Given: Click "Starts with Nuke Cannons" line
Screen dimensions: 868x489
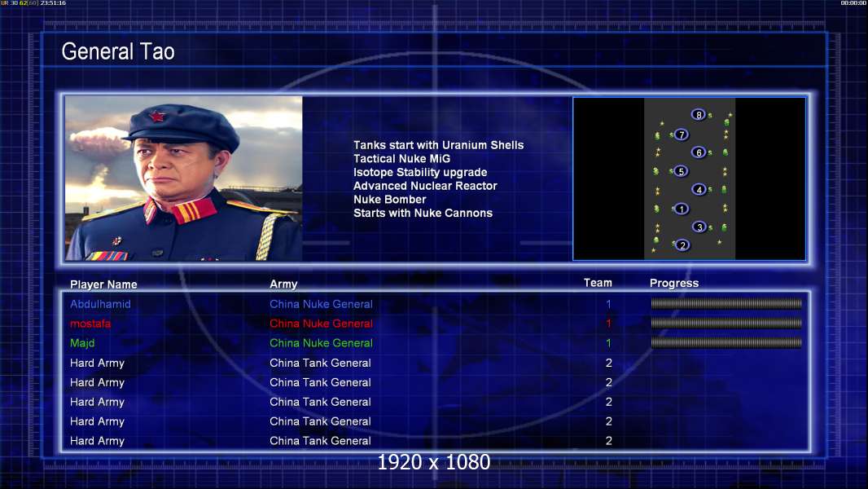Looking at the screenshot, I should (x=423, y=214).
